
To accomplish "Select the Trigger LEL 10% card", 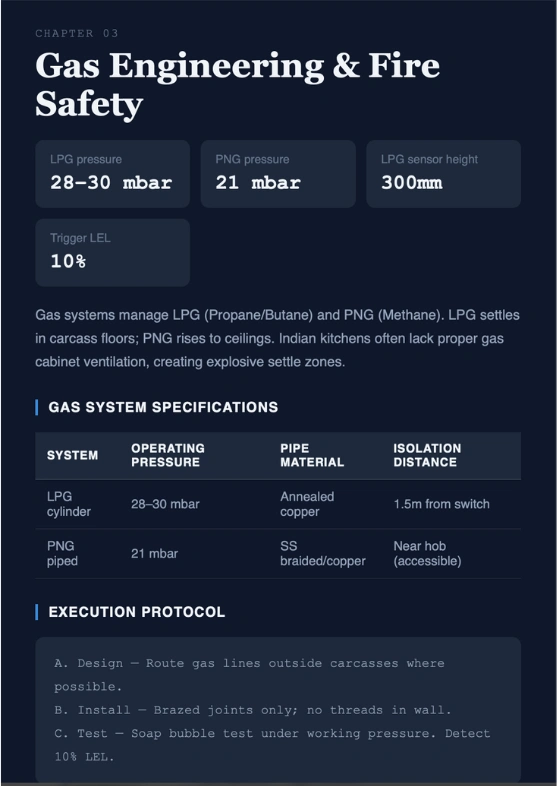I will [112, 252].
